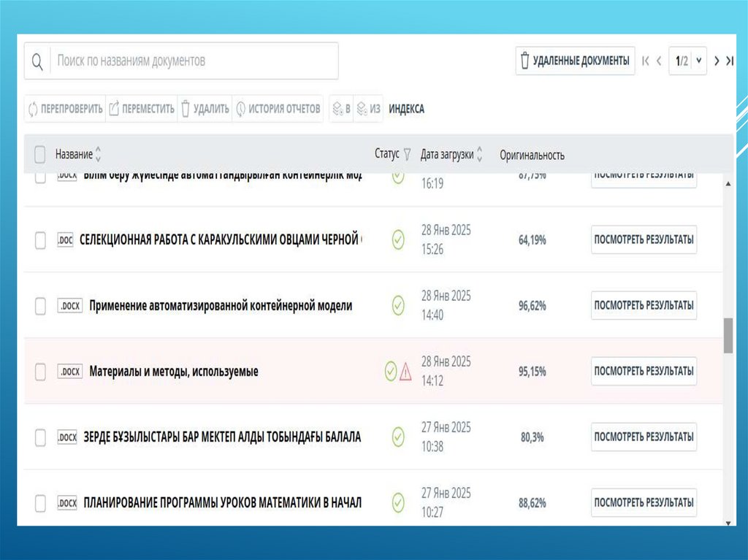Click the Переместить move button

coord(142,109)
